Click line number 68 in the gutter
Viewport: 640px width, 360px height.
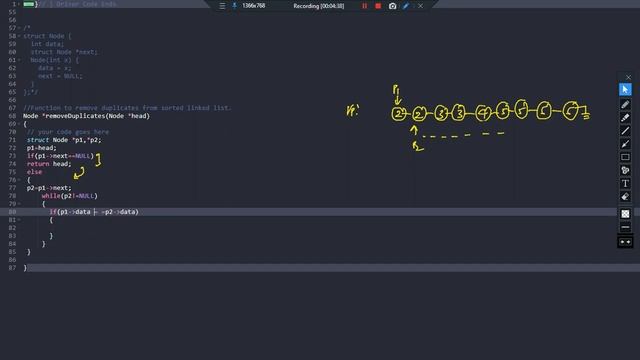click(12, 116)
